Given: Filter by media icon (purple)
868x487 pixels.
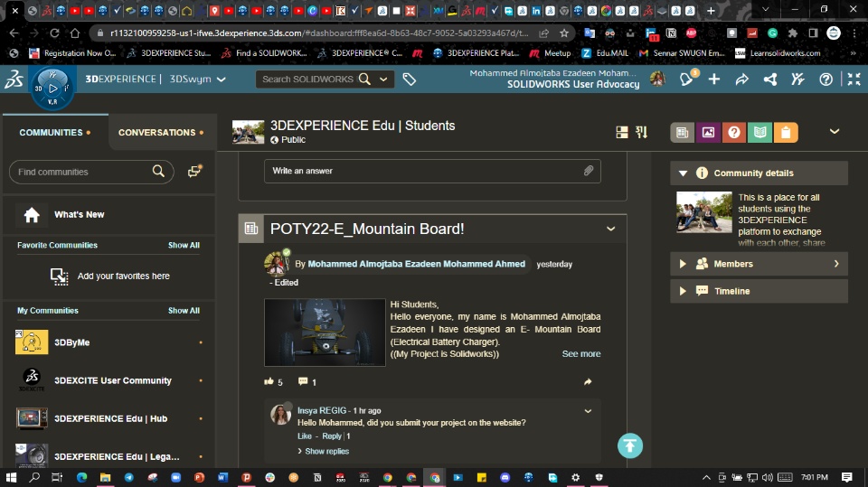Looking at the screenshot, I should (x=708, y=132).
